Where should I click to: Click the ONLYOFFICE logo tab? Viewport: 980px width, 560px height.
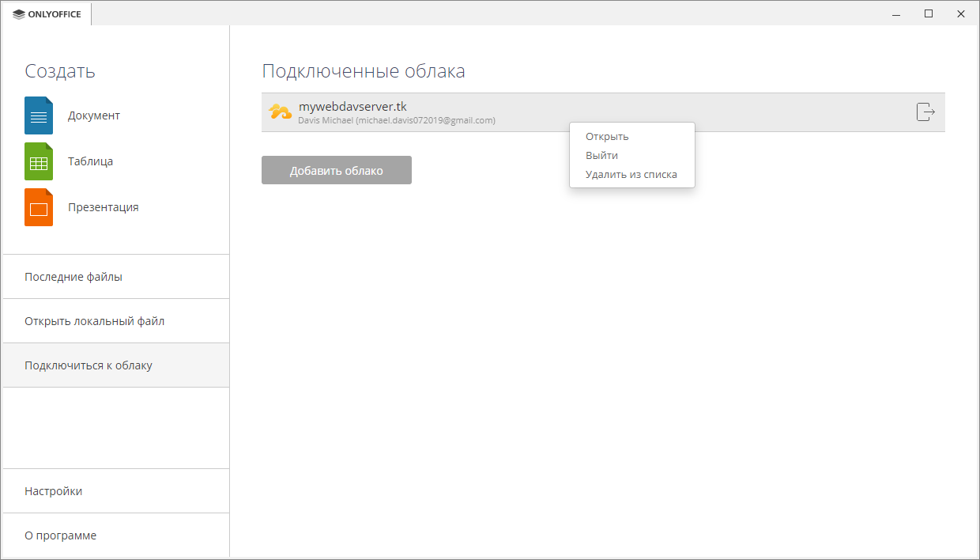tap(47, 14)
